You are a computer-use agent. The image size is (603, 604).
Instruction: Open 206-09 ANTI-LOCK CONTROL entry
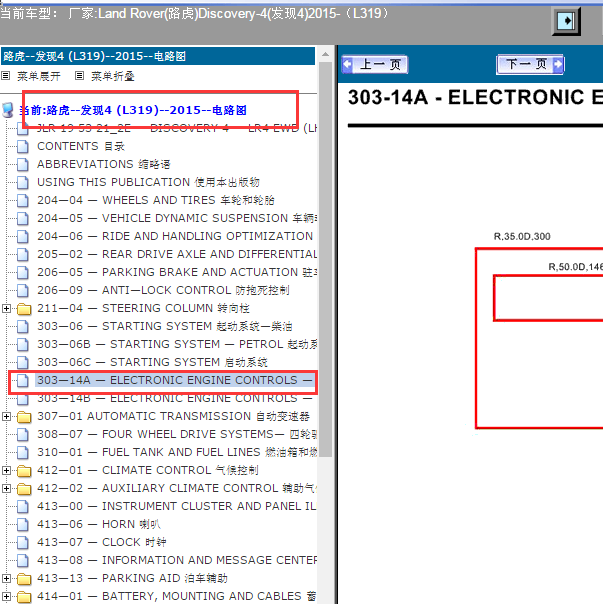click(x=163, y=290)
